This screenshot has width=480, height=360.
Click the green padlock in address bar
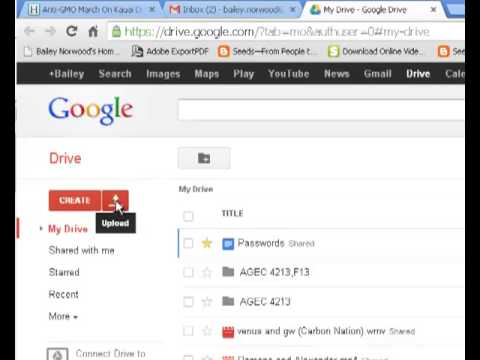(116, 32)
